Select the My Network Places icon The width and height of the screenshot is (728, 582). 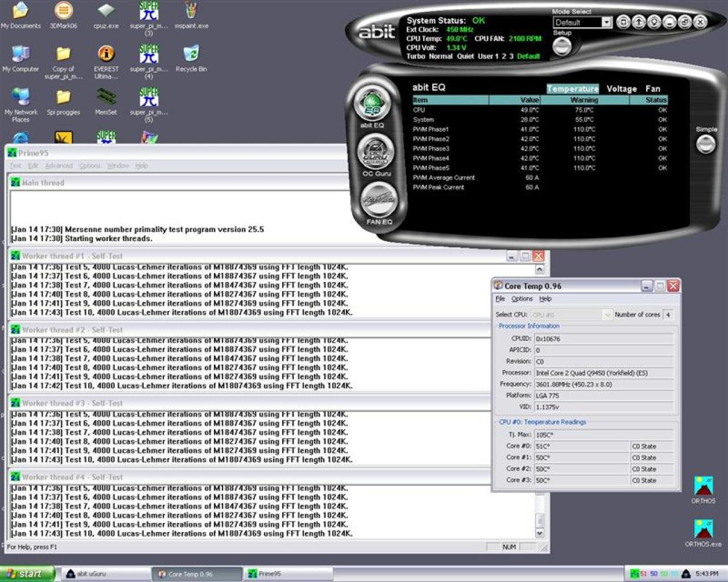tap(20, 105)
